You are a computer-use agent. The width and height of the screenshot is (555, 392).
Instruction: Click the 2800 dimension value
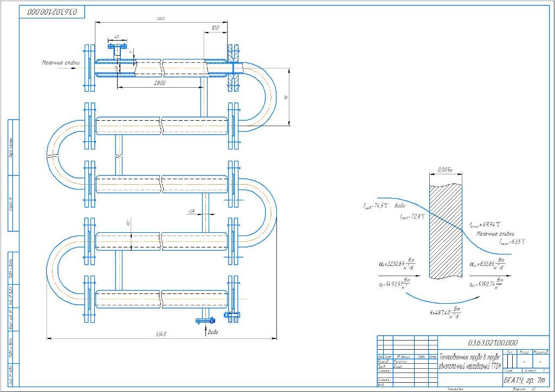[159, 83]
